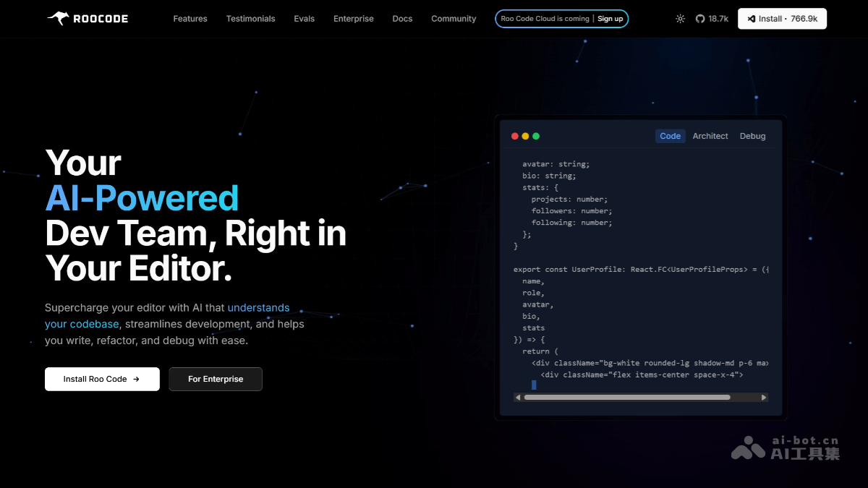
Task: Open the Docs page
Action: click(402, 18)
